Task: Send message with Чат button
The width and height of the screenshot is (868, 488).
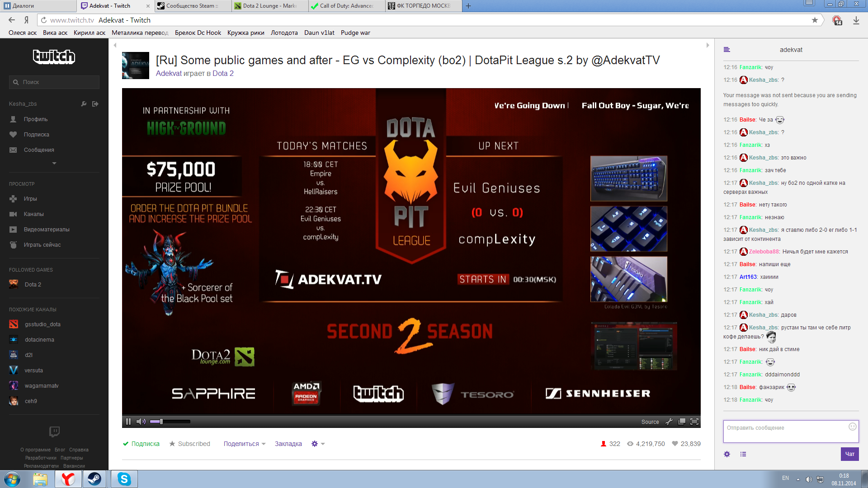Action: pos(849,454)
